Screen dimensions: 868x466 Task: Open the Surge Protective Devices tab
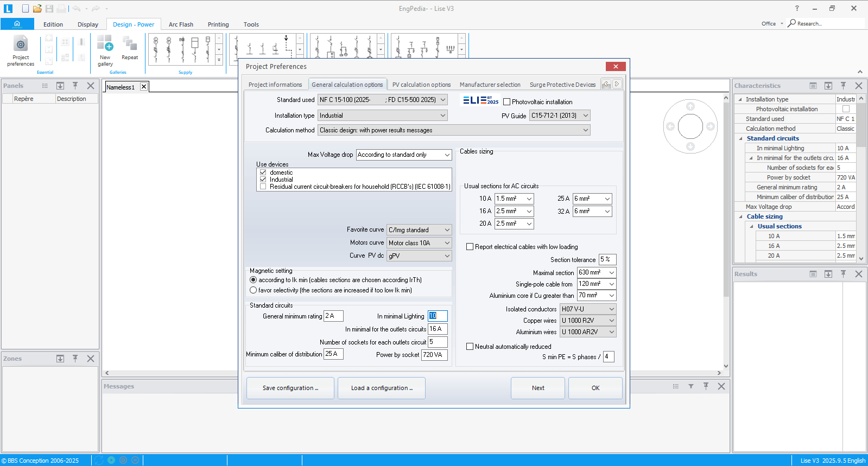tap(562, 85)
